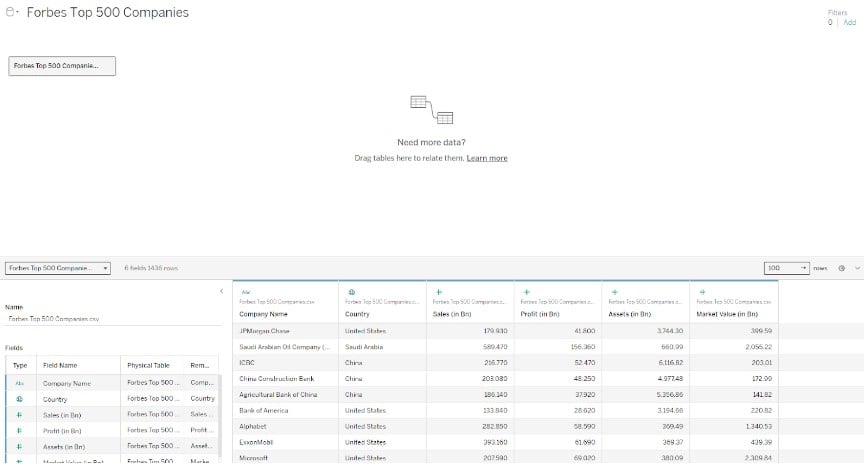This screenshot has width=865, height=466.
Task: Select the Forbes Top 500 Companies table box on canvas
Action: [62, 66]
